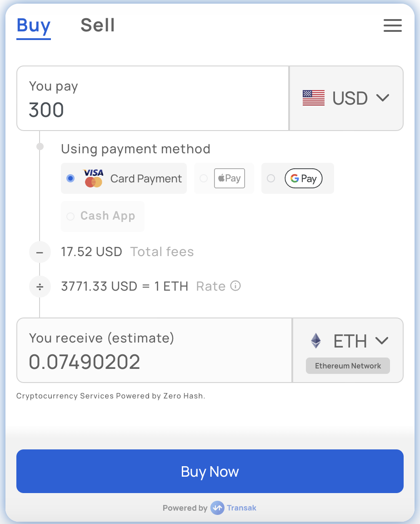Open the ETH cryptocurrency dropdown

pyautogui.click(x=348, y=341)
